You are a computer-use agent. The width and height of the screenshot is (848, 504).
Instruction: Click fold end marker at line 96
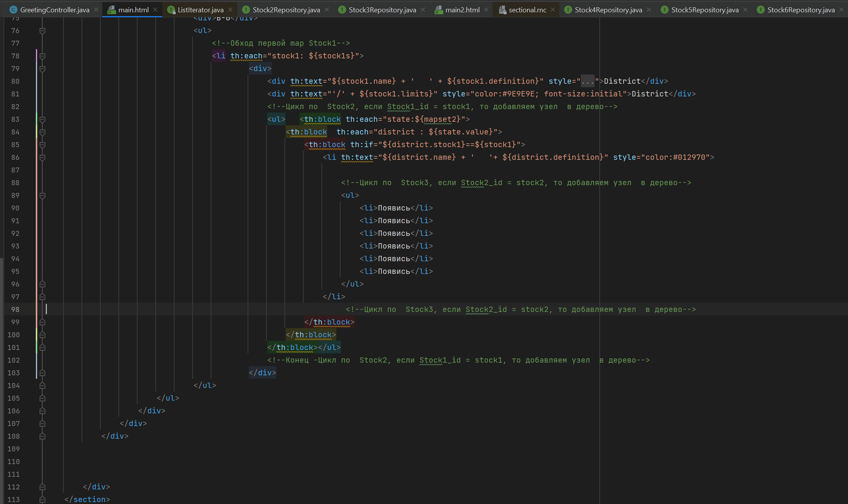pos(42,284)
